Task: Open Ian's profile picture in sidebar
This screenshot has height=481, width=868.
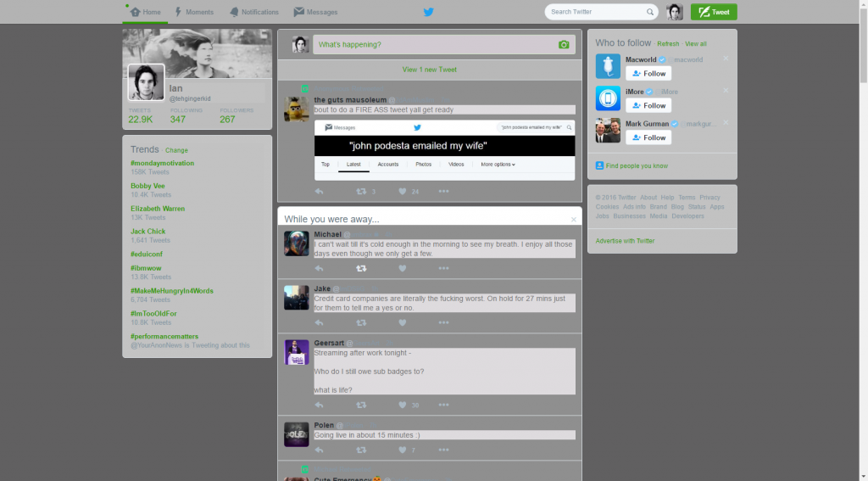Action: pyautogui.click(x=146, y=82)
